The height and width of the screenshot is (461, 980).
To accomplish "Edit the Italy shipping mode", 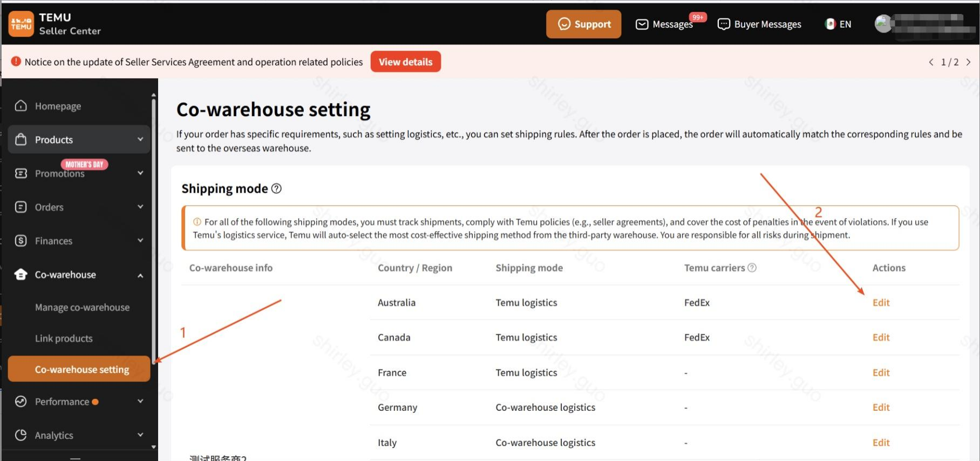I will 881,443.
